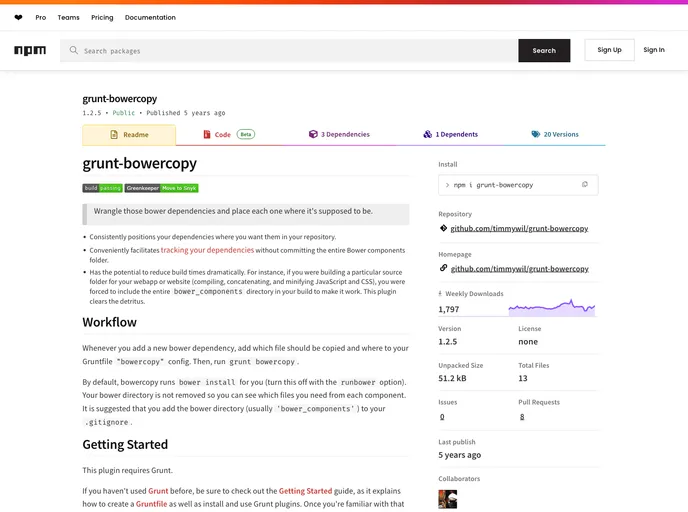Click the License value none
688x512 pixels.
[x=528, y=342]
